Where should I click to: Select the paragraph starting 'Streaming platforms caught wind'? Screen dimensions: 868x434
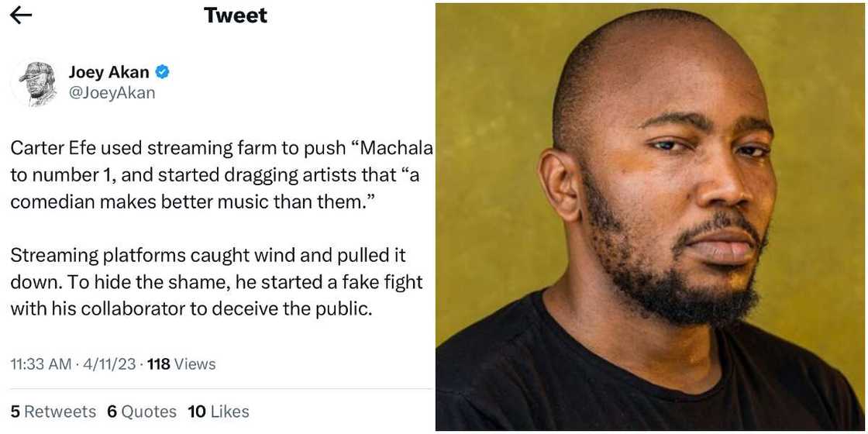click(208, 282)
